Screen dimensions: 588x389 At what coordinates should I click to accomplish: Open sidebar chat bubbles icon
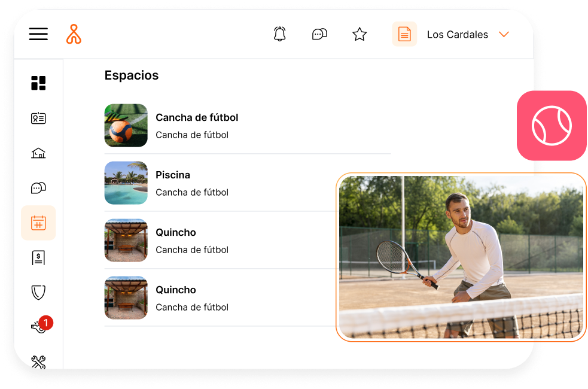(x=38, y=188)
